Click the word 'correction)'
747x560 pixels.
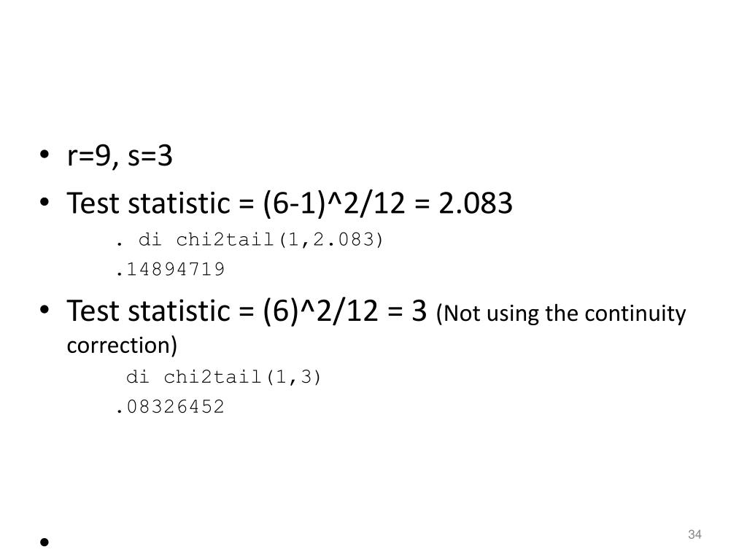pos(122,345)
